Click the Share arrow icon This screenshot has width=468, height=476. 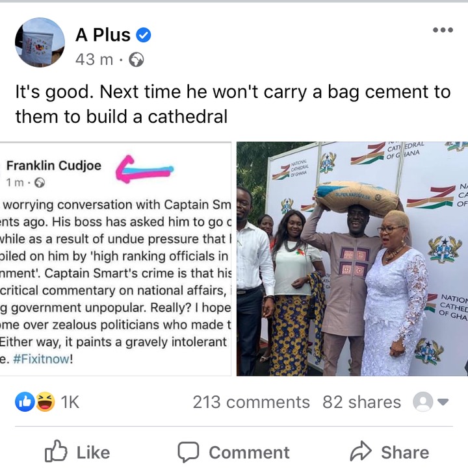click(x=361, y=451)
